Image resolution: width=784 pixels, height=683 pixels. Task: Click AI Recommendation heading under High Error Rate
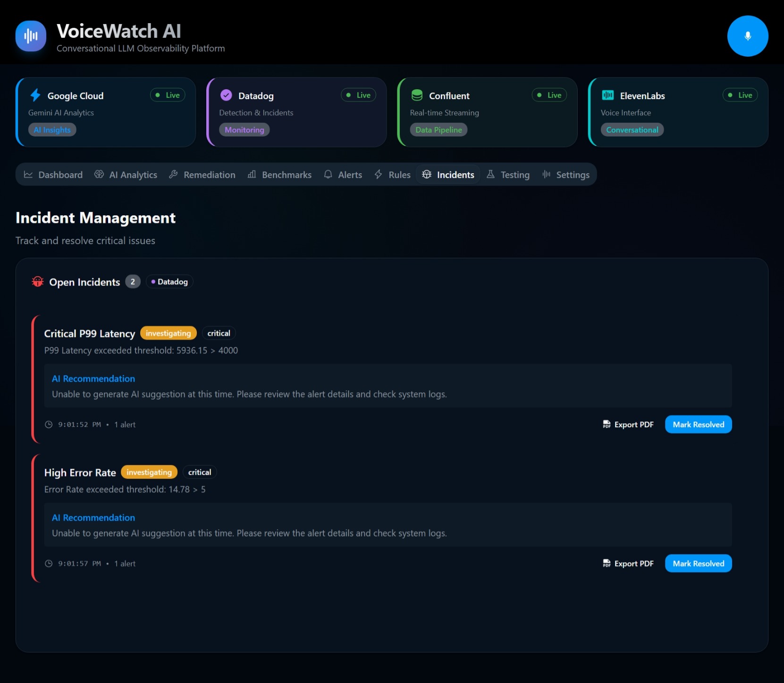93,518
